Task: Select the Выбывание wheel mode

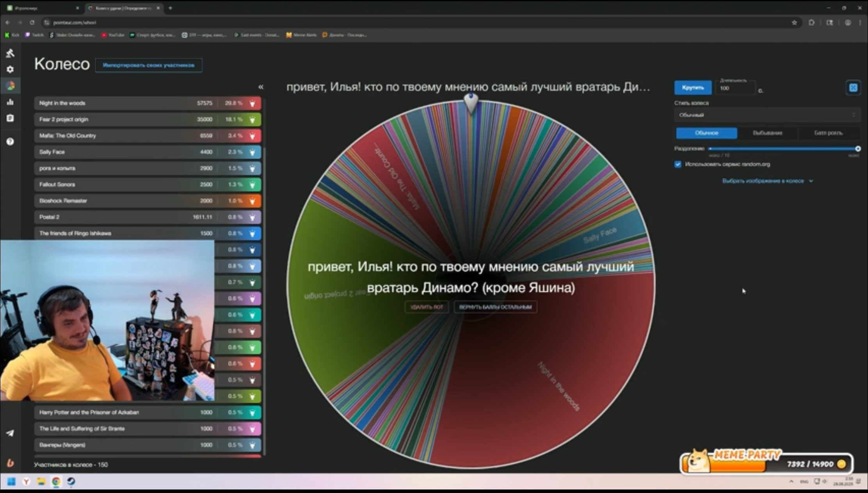Action: pyautogui.click(x=767, y=133)
